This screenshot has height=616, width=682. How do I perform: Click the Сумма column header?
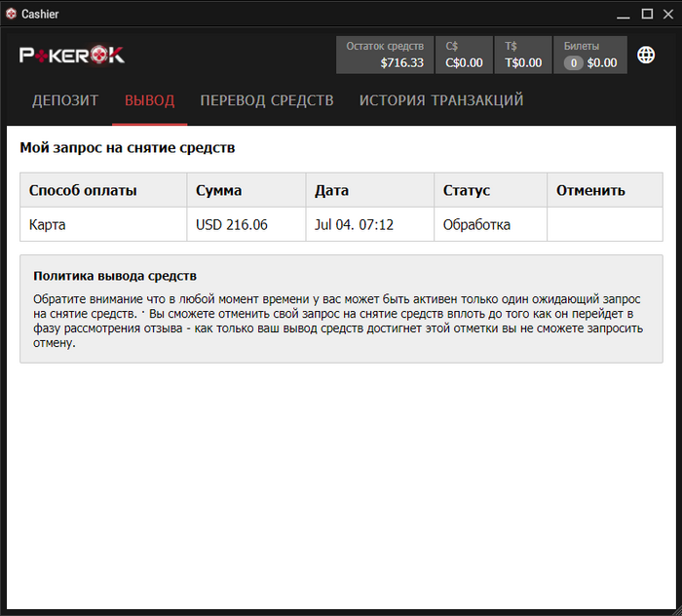(x=246, y=190)
